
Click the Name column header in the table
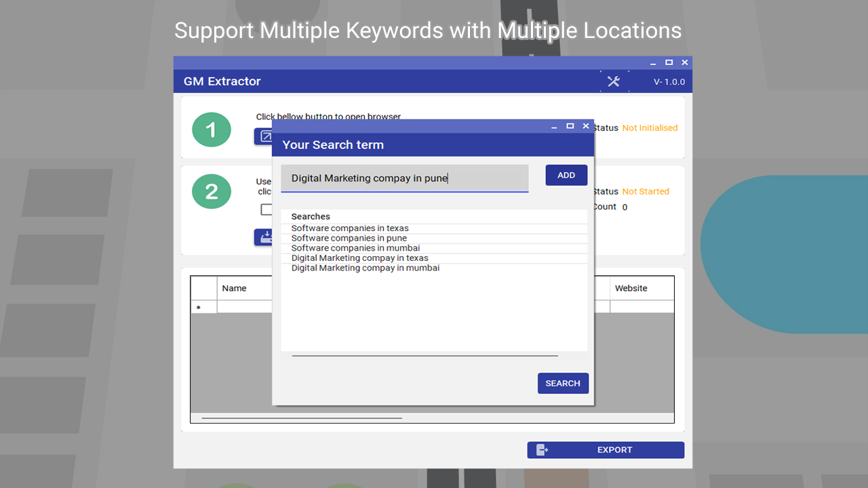[x=235, y=287]
